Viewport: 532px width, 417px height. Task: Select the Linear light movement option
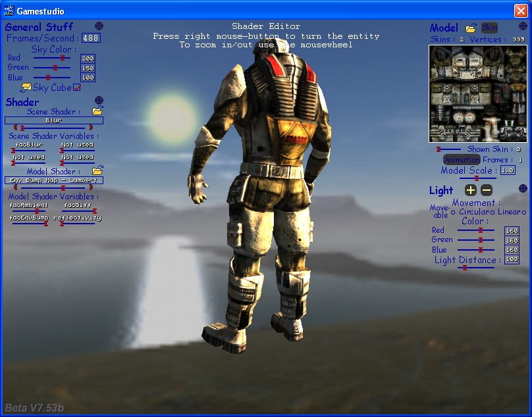click(x=524, y=212)
